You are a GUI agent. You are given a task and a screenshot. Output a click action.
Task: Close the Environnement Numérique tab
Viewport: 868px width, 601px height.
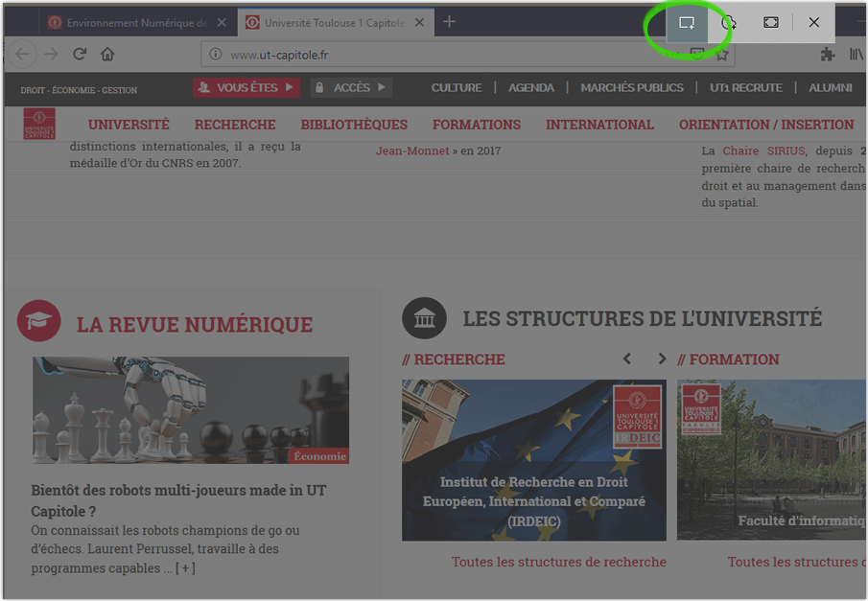[x=222, y=23]
